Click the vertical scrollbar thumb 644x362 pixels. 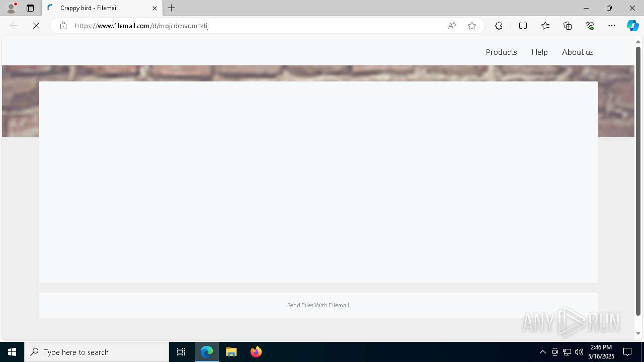[x=638, y=181]
